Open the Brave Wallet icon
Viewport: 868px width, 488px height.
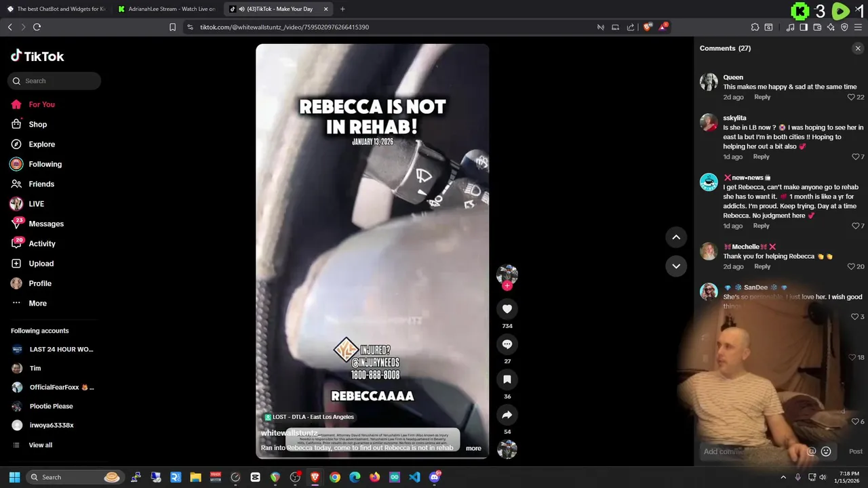click(817, 27)
